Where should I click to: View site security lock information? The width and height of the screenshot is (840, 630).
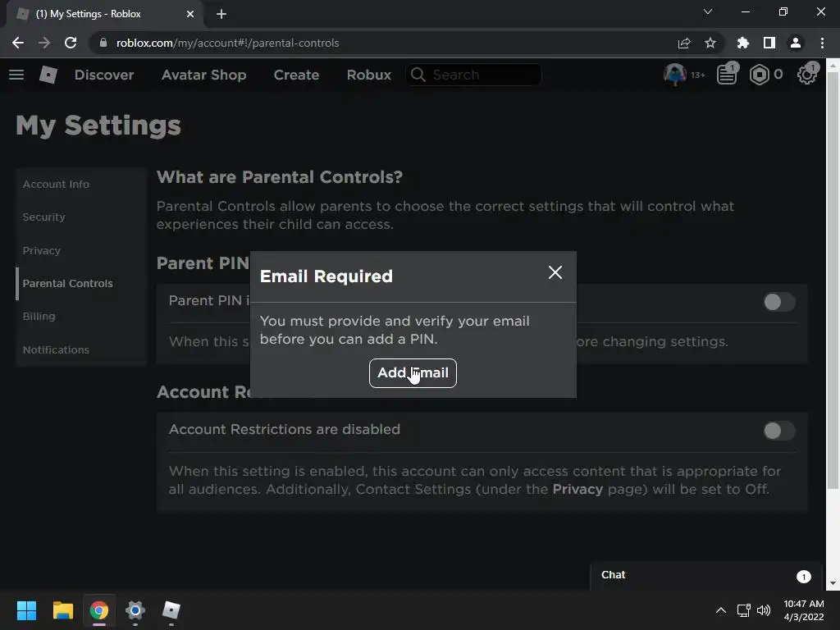pos(103,43)
